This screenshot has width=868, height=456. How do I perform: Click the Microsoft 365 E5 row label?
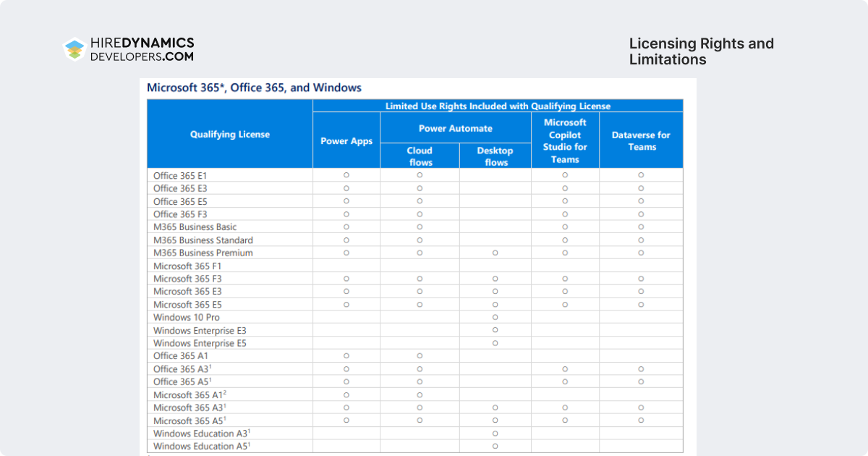click(x=187, y=305)
